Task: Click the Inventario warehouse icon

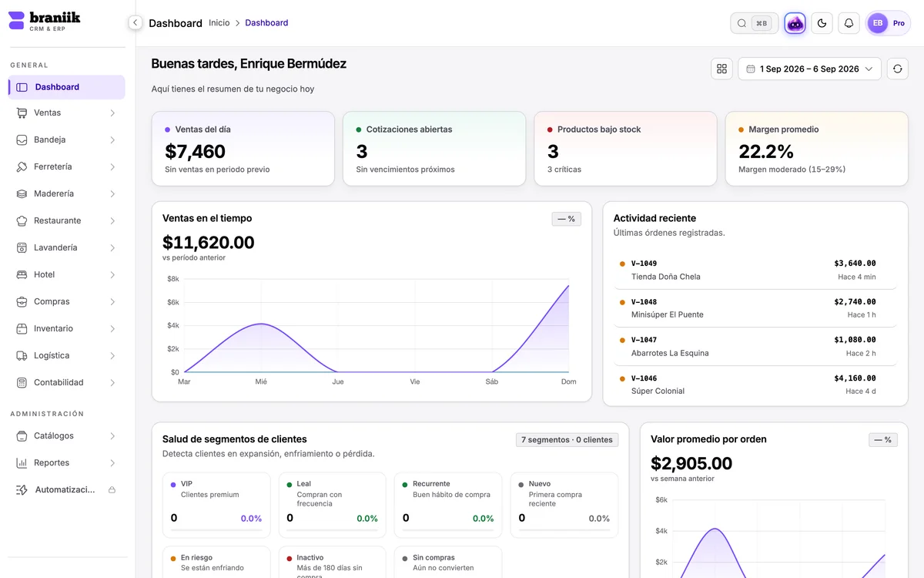Action: point(22,328)
